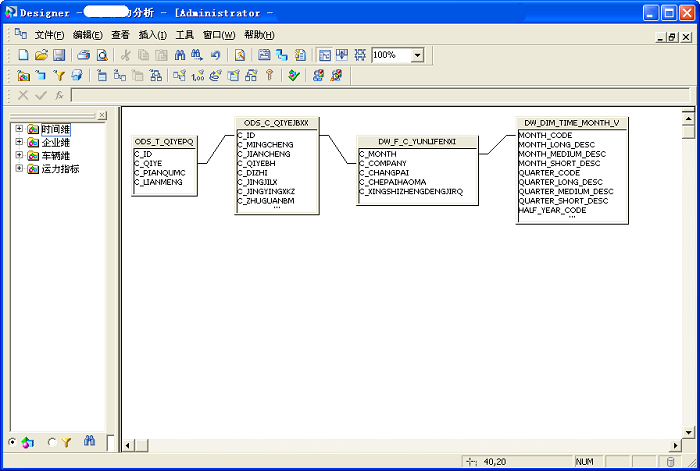
Task: Toggle the first view button left of zoom box
Action: pyautogui.click(x=325, y=55)
